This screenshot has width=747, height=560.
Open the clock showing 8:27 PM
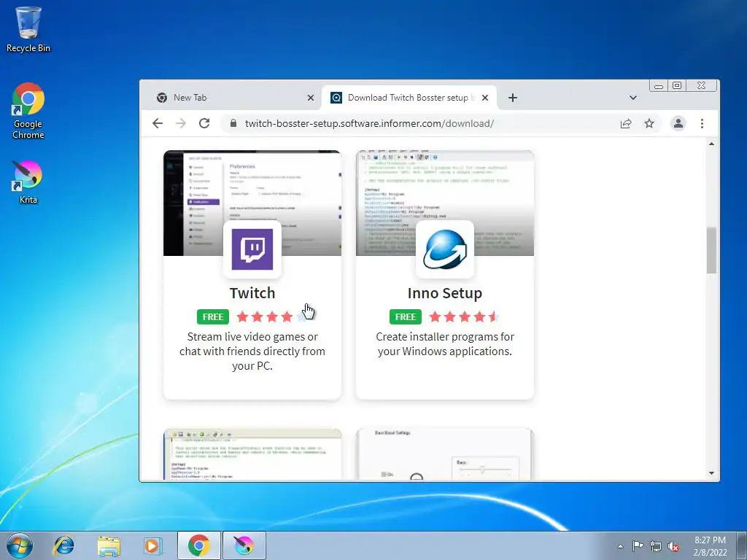point(710,546)
